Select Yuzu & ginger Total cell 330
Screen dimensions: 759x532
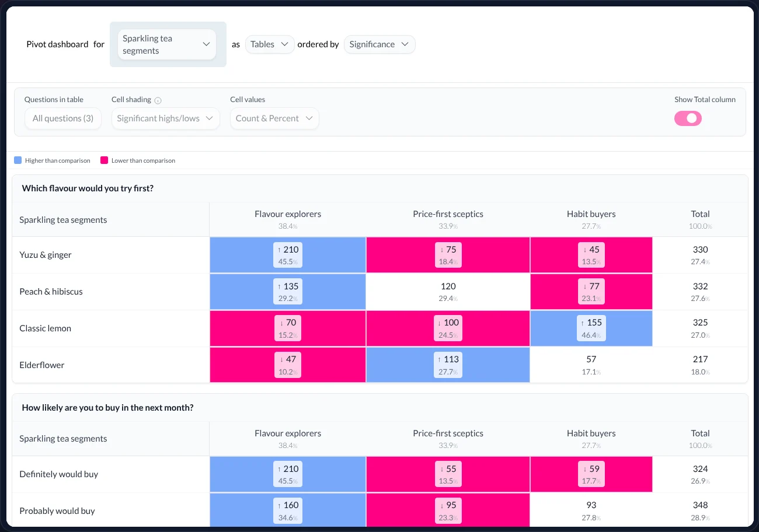[700, 255]
